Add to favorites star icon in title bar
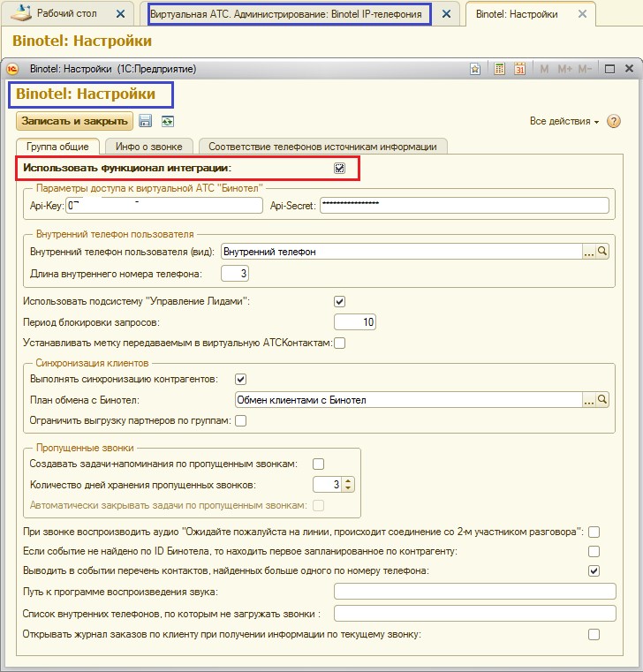This screenshot has width=643, height=672. pos(475,69)
